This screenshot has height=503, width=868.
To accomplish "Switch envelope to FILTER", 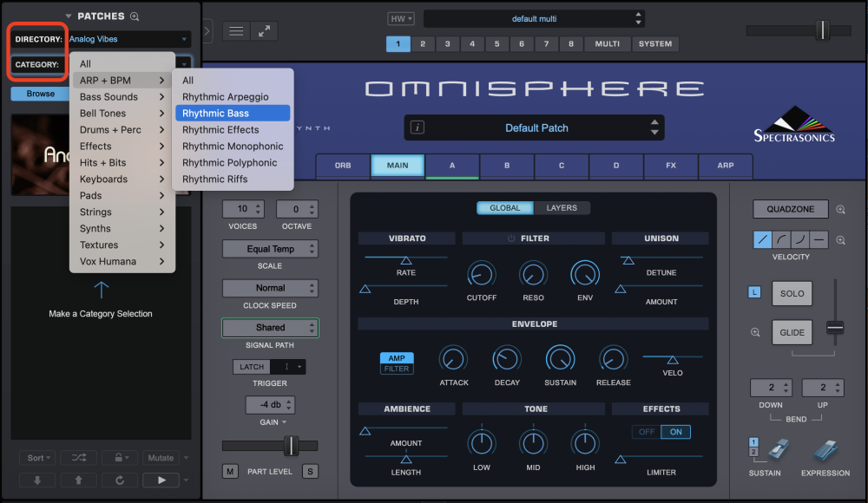I will click(397, 369).
